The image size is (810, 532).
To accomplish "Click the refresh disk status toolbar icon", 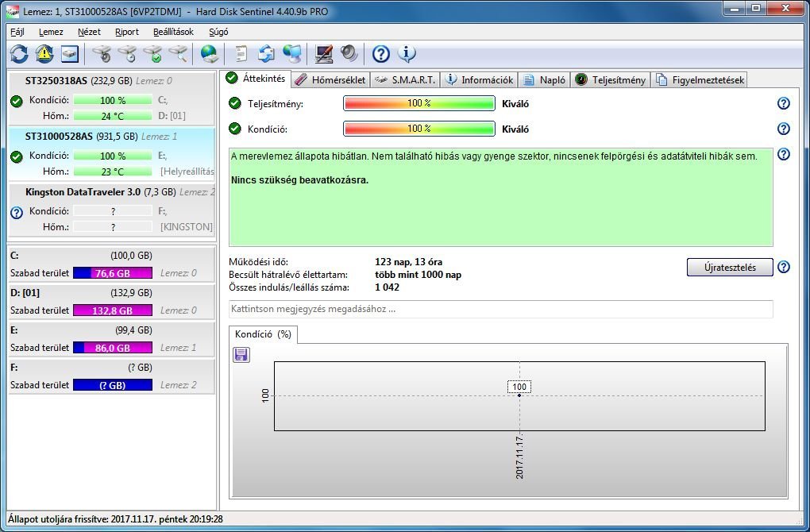I will coord(19,54).
